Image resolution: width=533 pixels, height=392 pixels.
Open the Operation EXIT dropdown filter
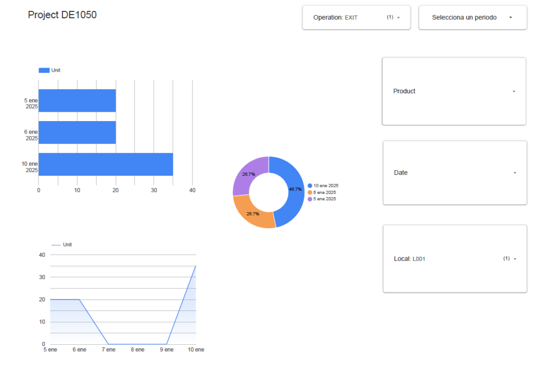(356, 18)
